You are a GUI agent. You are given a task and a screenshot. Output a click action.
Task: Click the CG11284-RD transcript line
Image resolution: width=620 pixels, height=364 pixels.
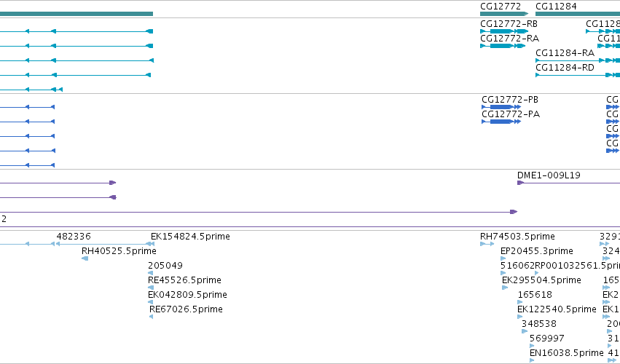578,75
